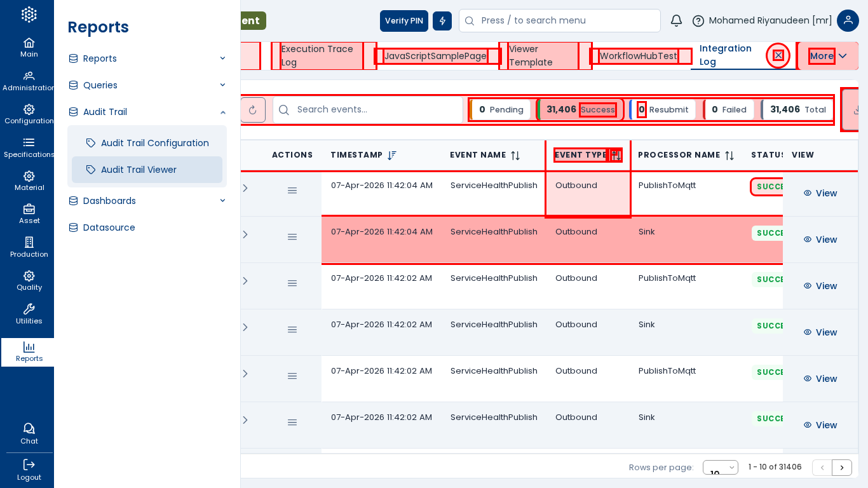Click View link in first row
Screen dimensions: 868x488
(x=820, y=193)
